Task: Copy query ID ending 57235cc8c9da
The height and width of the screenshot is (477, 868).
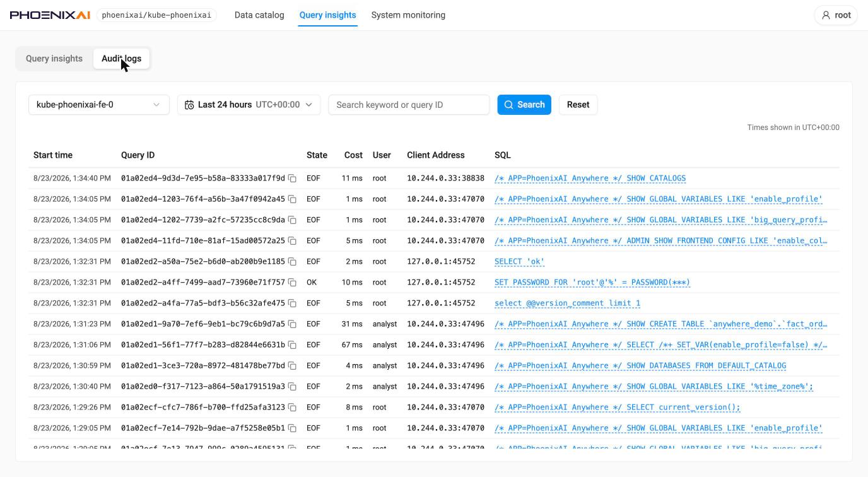Action: (x=293, y=220)
